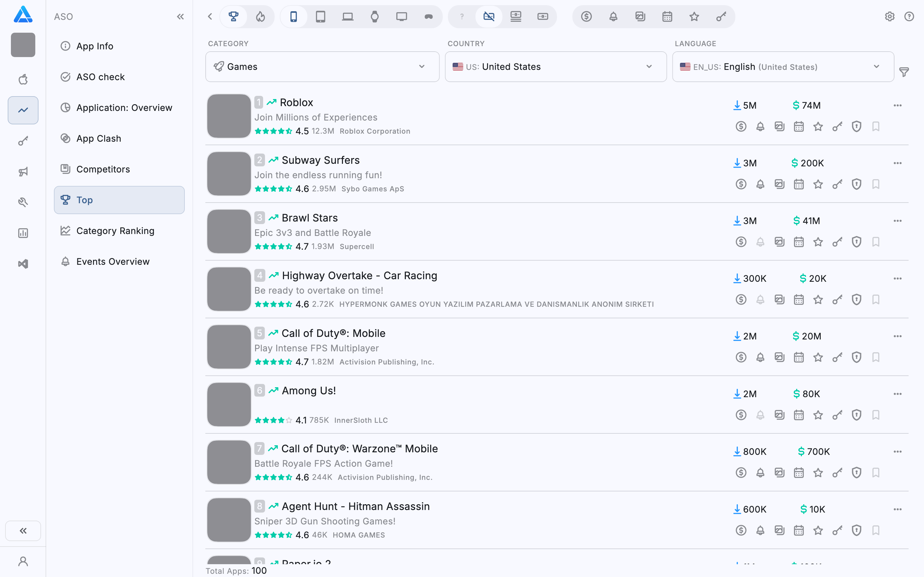Open the Country dropdown for United States
Screen dimensions: 924x577
(x=556, y=67)
